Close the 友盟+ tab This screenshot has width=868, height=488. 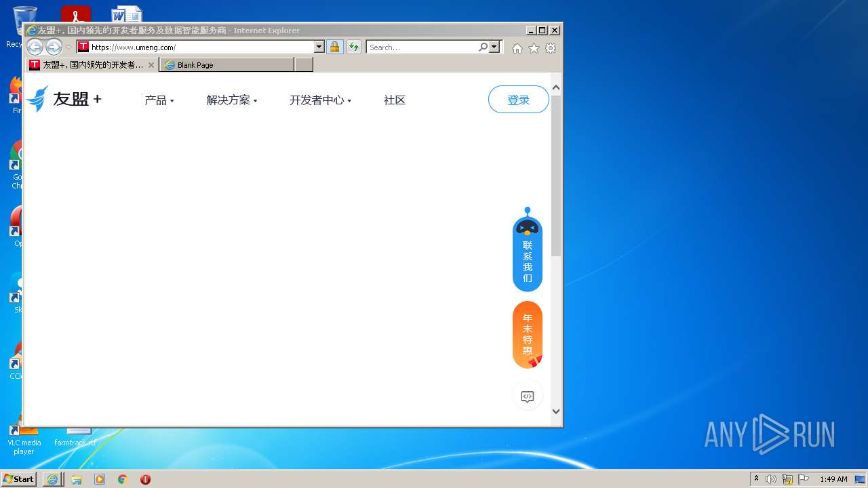point(151,65)
